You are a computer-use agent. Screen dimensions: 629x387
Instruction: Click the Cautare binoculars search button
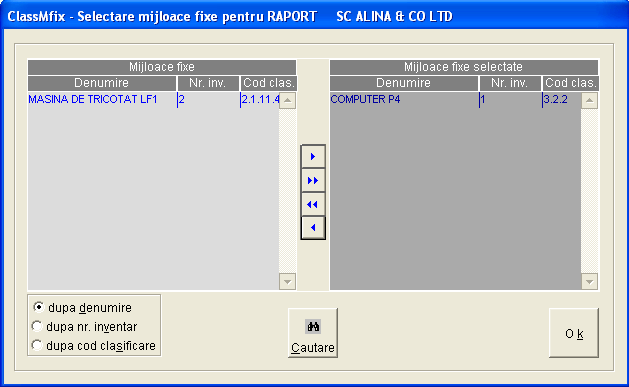[x=313, y=333]
